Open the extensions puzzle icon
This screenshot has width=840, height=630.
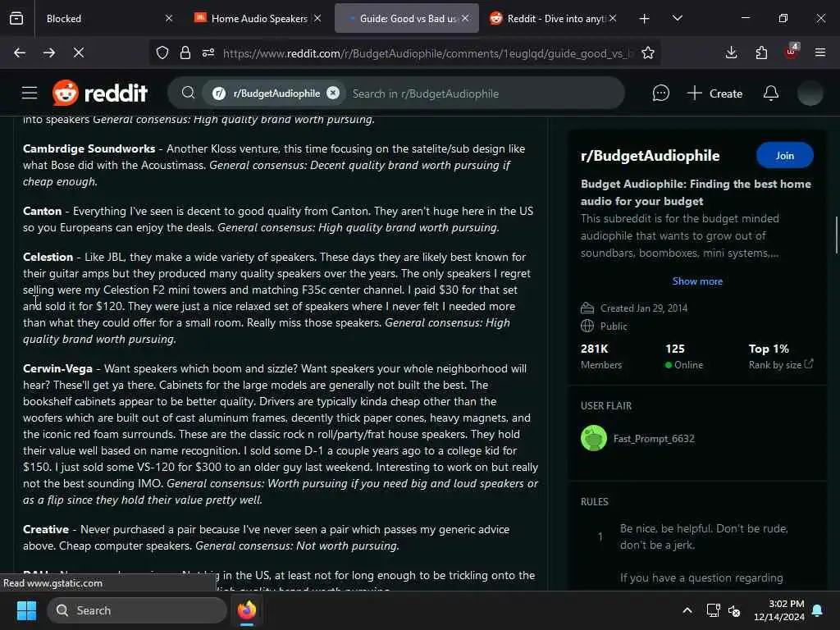761,52
